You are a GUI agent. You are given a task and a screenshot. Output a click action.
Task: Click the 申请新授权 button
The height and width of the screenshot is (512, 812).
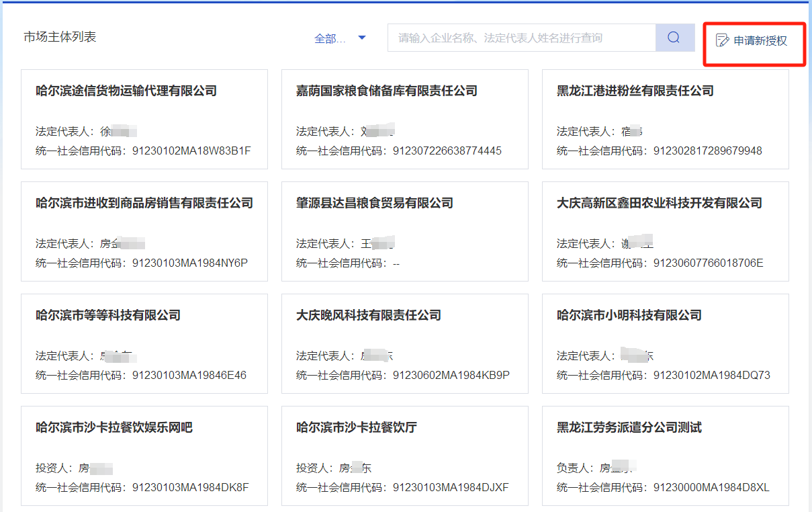coord(754,41)
